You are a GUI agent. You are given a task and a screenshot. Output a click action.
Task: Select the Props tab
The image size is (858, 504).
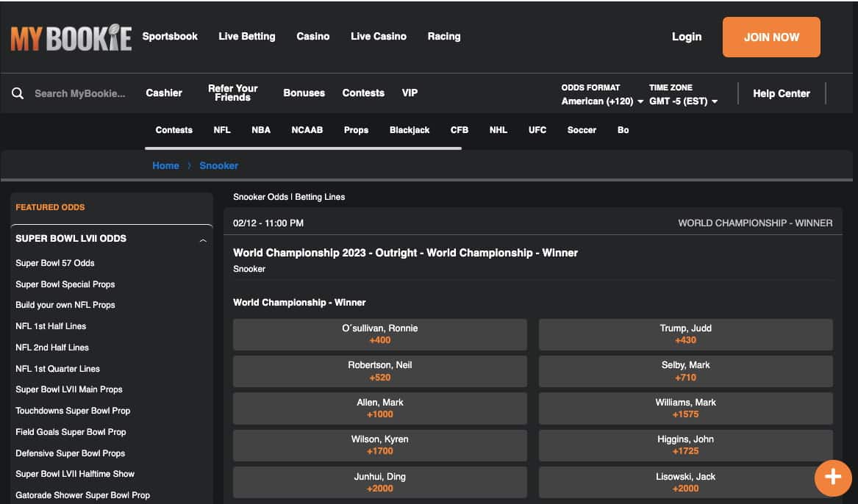[x=357, y=130]
